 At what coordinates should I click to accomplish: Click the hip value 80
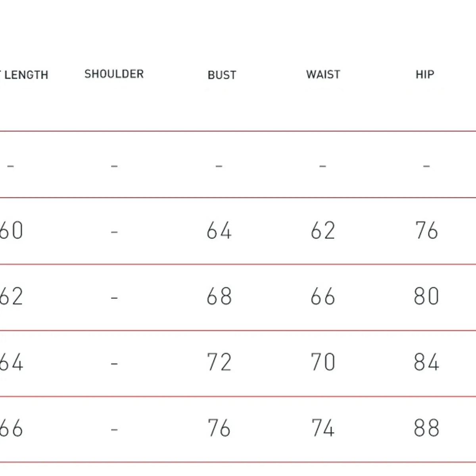pos(426,297)
